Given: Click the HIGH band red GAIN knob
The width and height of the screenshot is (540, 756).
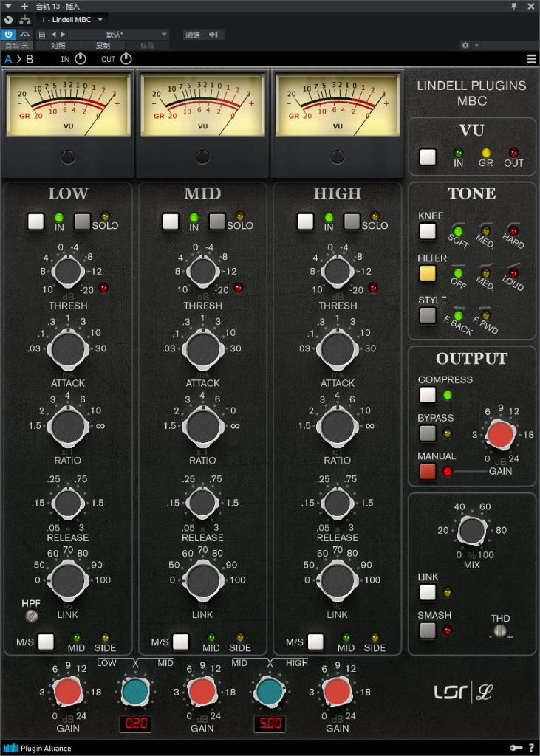Looking at the screenshot, I should (338, 691).
